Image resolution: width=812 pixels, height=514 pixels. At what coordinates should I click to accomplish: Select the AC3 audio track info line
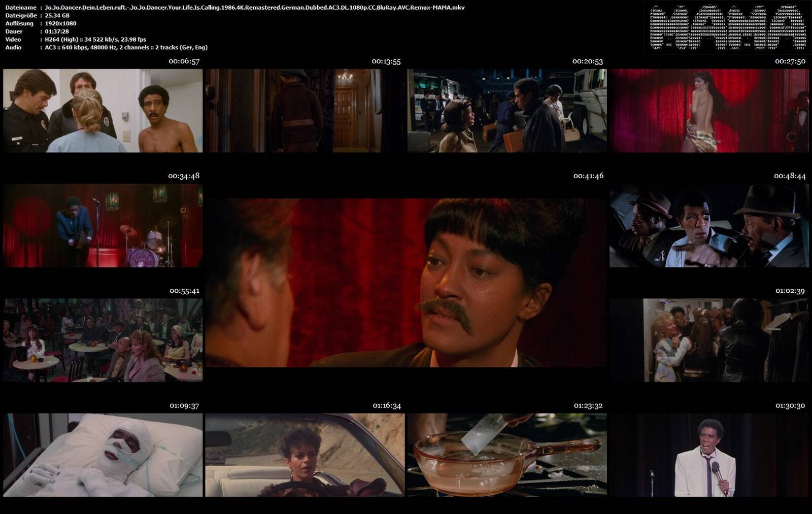[126, 47]
